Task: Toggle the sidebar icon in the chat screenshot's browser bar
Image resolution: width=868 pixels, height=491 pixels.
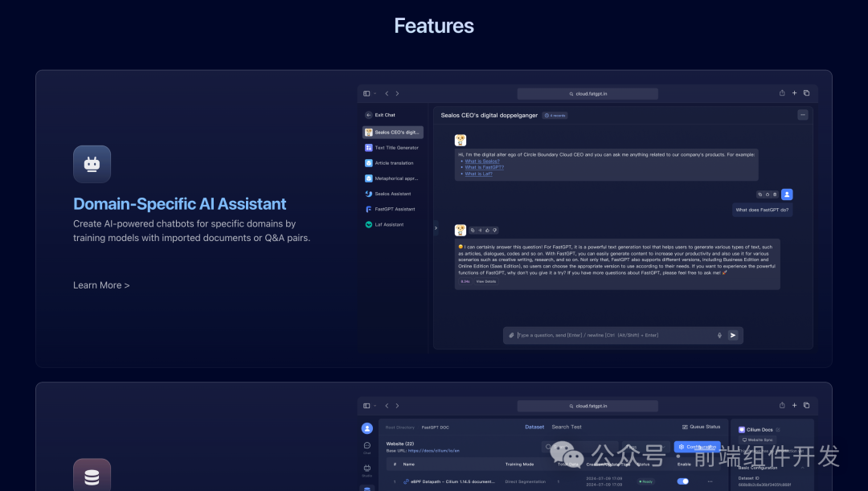Action: click(x=366, y=93)
